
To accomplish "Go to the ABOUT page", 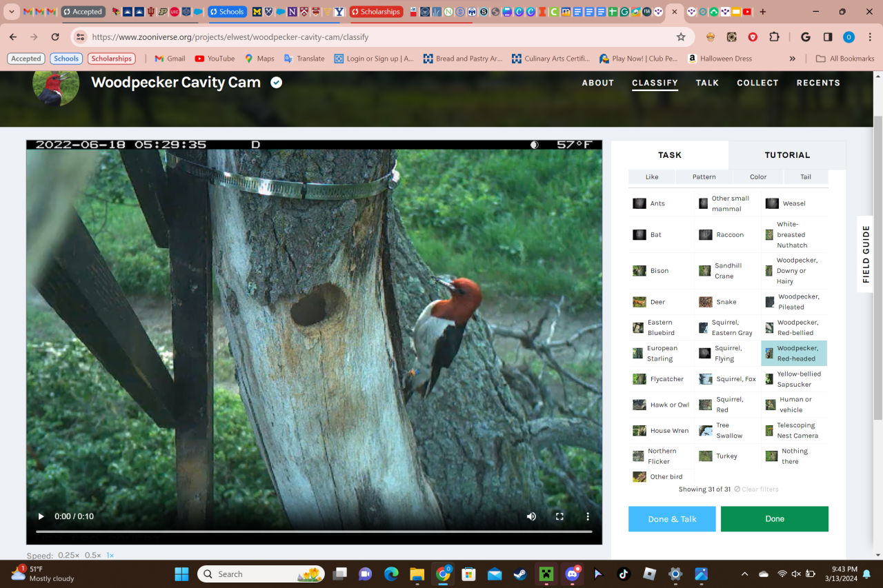I will point(598,83).
